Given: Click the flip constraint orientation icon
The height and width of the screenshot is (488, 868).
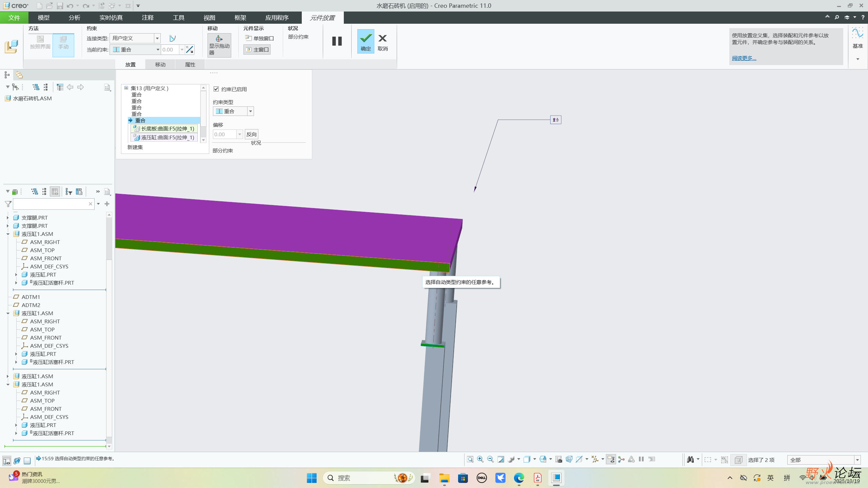Looking at the screenshot, I should click(x=190, y=50).
